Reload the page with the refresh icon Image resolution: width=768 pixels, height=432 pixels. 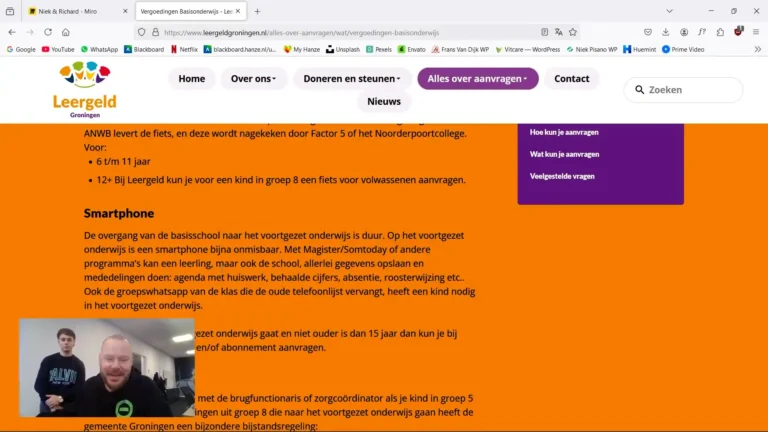point(47,32)
